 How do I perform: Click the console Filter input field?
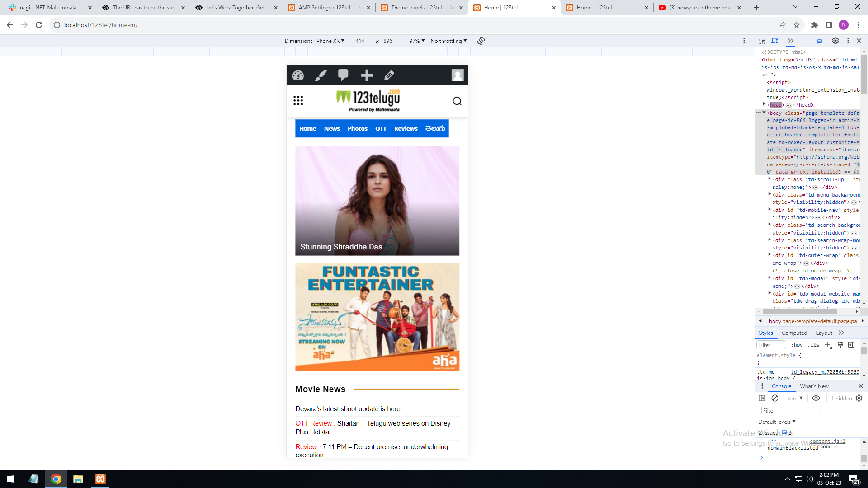[x=791, y=410]
